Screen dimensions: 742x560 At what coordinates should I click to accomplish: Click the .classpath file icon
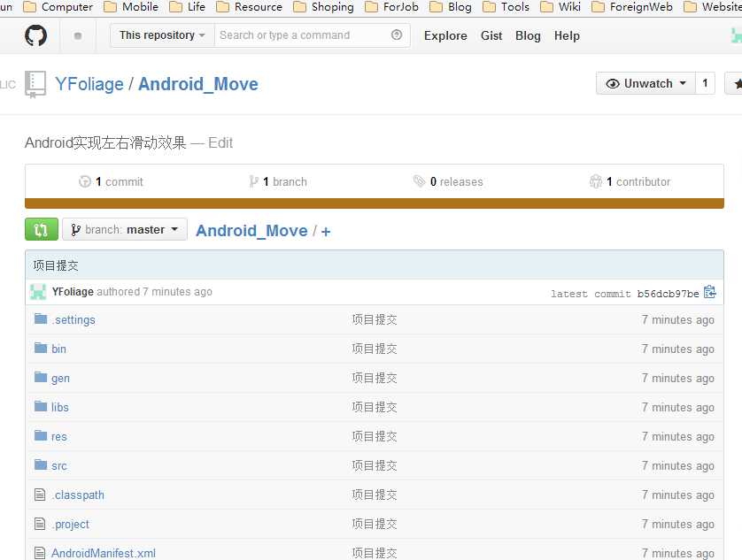point(40,495)
